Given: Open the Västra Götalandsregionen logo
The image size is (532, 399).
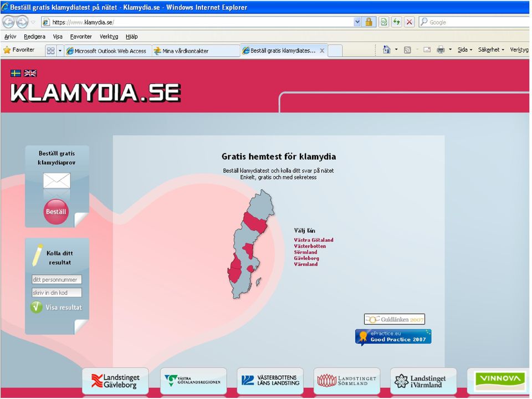Looking at the screenshot, I should pyautogui.click(x=193, y=381).
